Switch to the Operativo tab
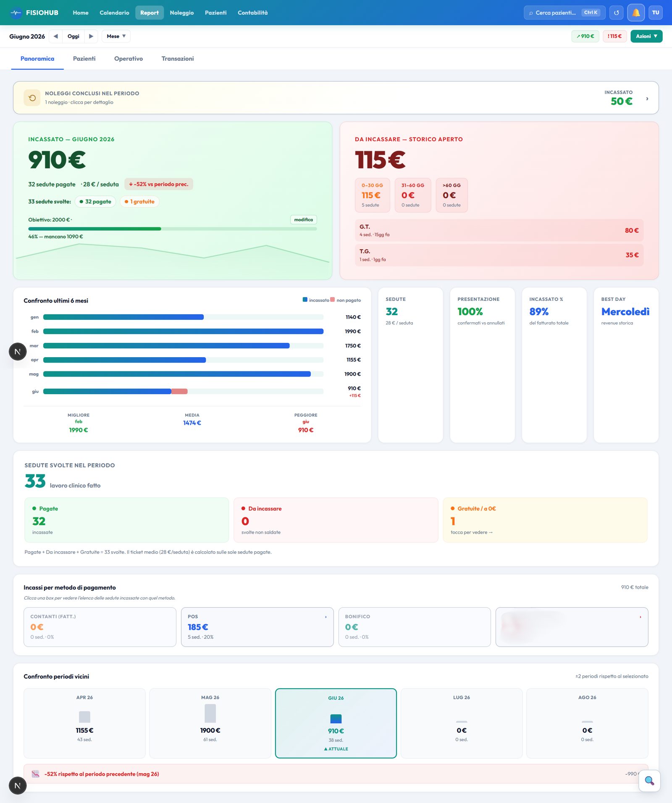 pyautogui.click(x=129, y=58)
